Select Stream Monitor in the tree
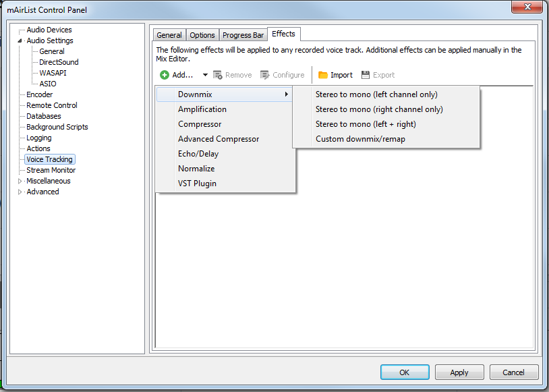 51,170
